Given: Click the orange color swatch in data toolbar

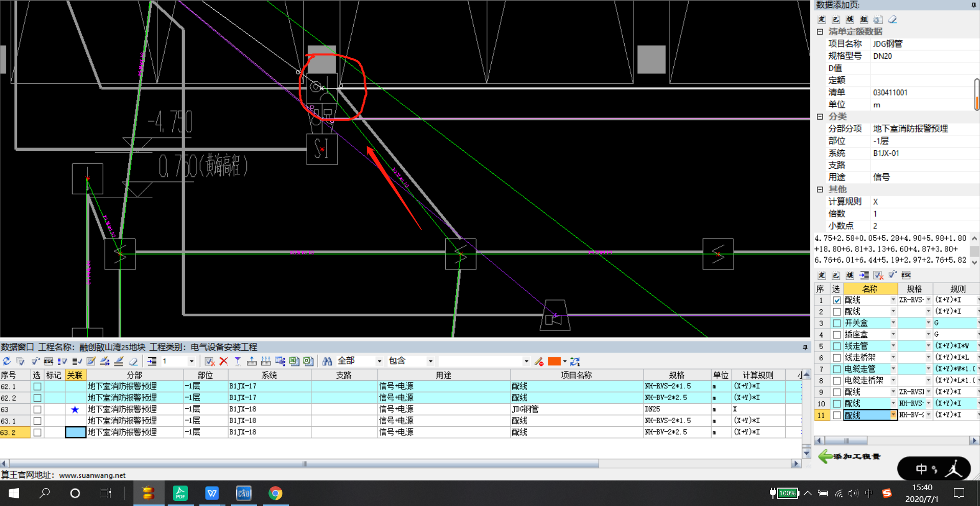Looking at the screenshot, I should [x=554, y=361].
